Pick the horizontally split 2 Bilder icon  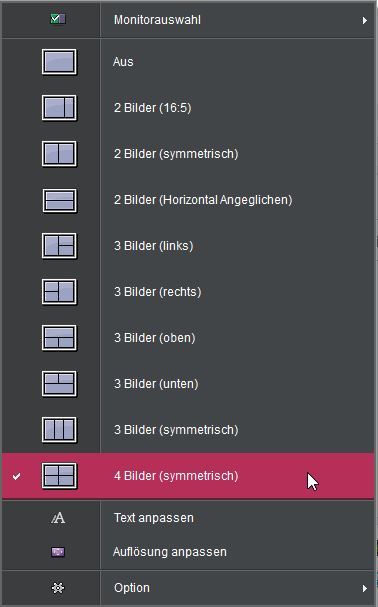click(59, 200)
